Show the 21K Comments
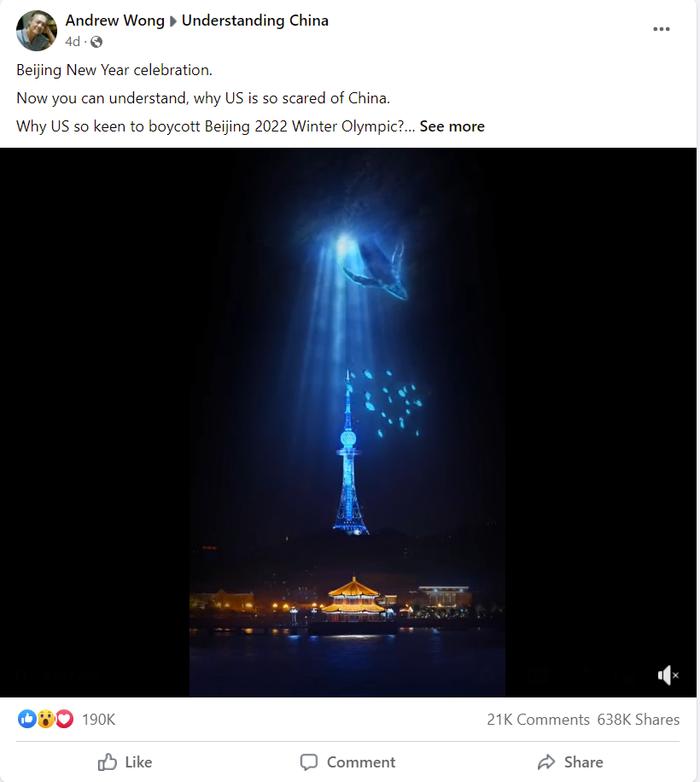 pos(538,719)
